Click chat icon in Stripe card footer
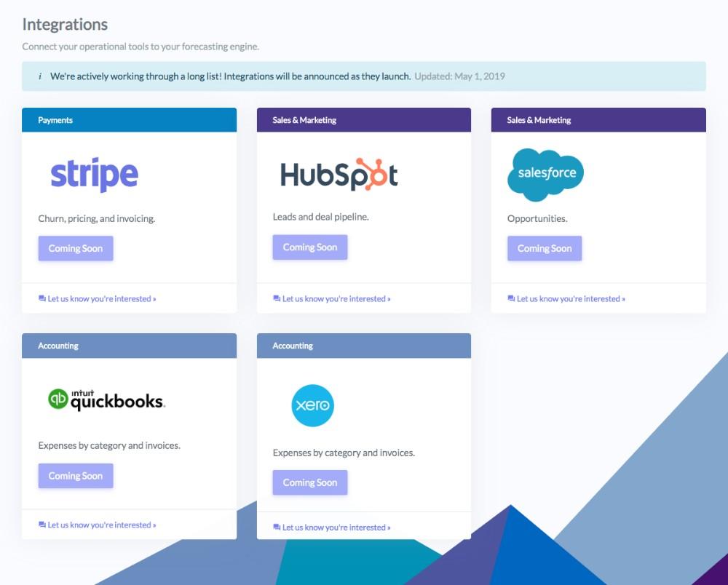728x585 pixels. (x=41, y=298)
